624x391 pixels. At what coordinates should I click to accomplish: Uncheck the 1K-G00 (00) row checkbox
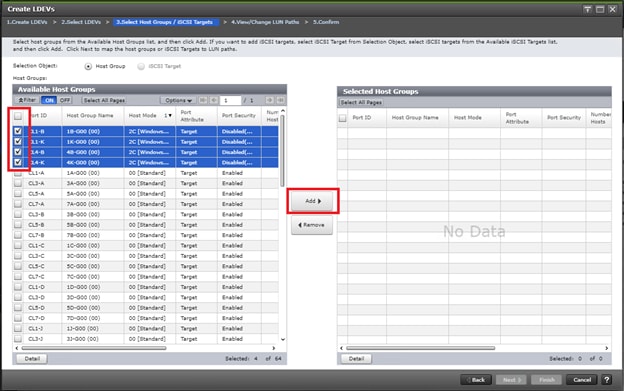pyautogui.click(x=18, y=141)
